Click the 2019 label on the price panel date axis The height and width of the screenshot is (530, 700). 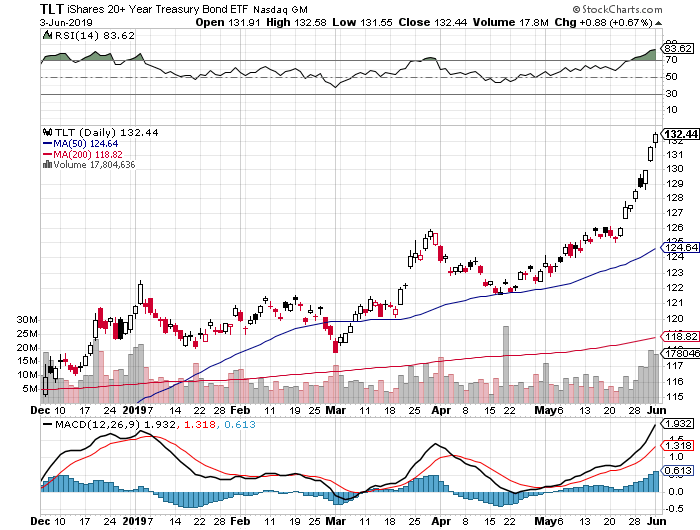(134, 410)
